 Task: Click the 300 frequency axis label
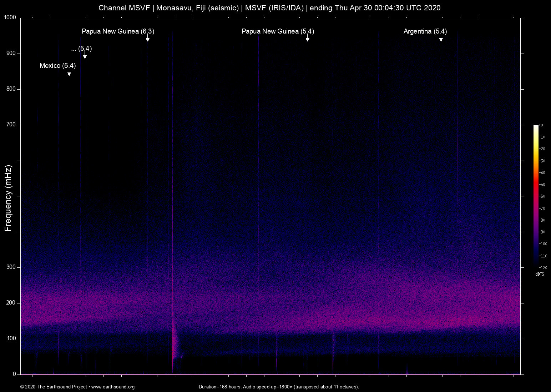[x=11, y=267]
